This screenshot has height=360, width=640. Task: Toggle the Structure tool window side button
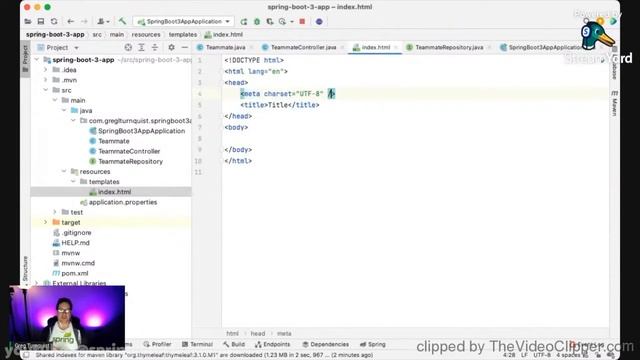click(25, 269)
